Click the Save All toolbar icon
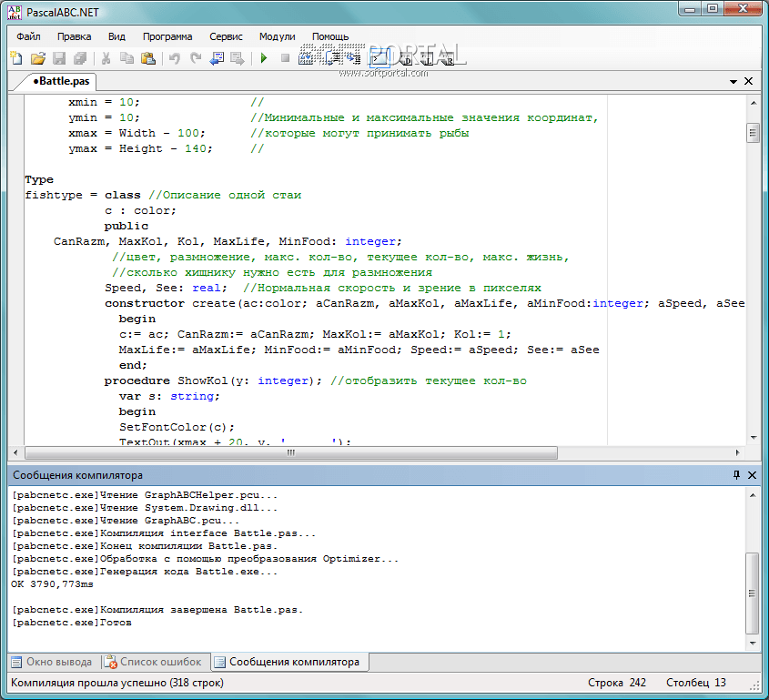 [x=80, y=58]
